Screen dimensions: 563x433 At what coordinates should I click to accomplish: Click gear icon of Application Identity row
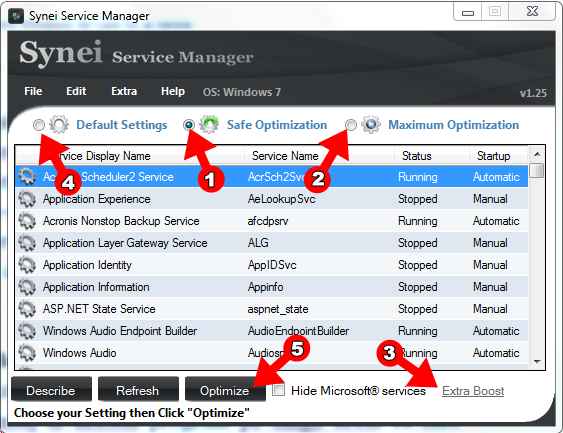click(27, 265)
